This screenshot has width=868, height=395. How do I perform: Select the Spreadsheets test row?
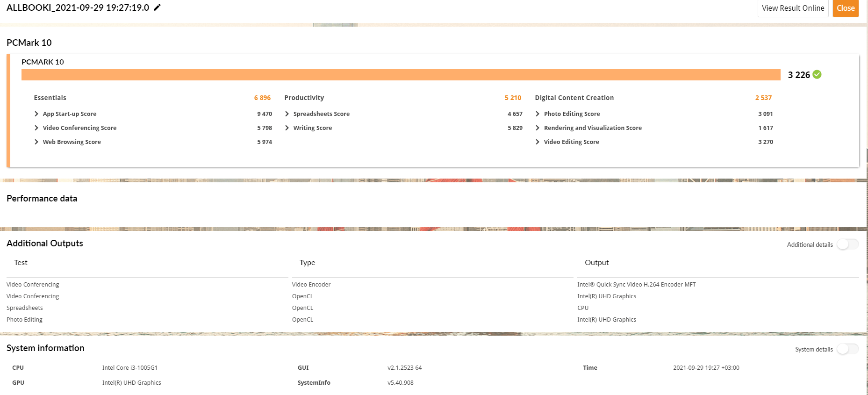(432, 308)
